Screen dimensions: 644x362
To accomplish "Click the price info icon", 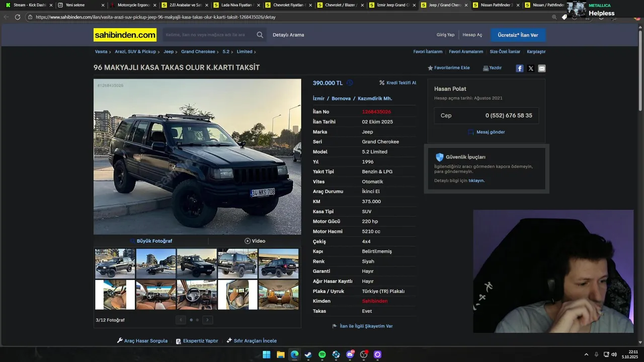I will [350, 83].
